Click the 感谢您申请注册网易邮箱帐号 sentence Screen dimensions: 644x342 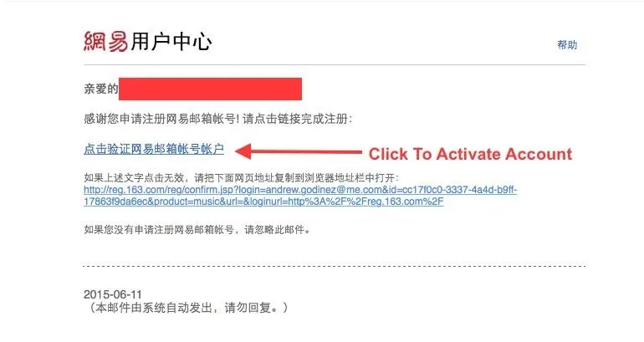pyautogui.click(x=161, y=119)
